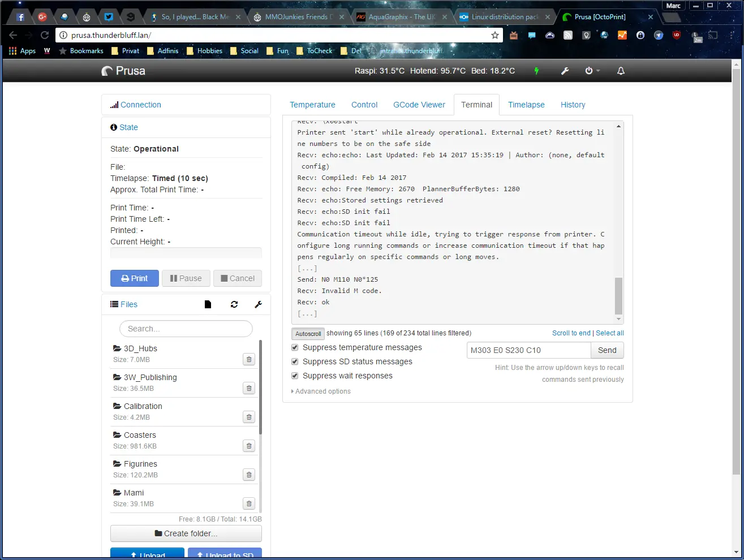Delete the 3D_Hubs folder

point(249,359)
